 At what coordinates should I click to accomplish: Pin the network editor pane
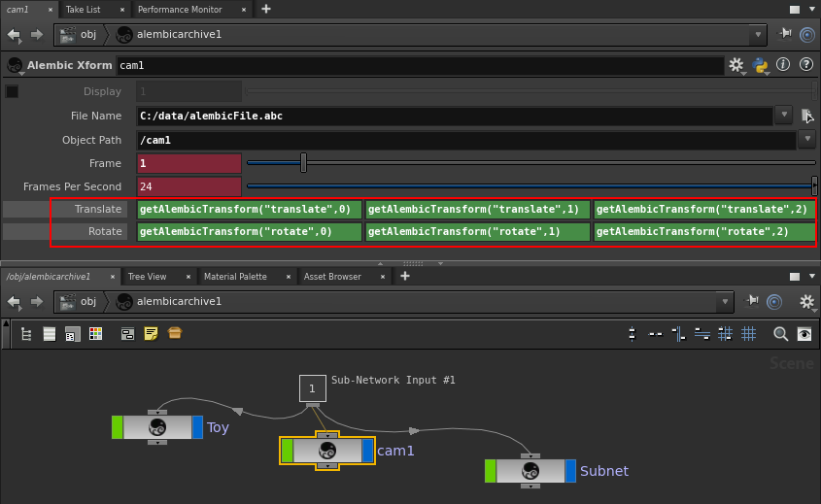(752, 301)
